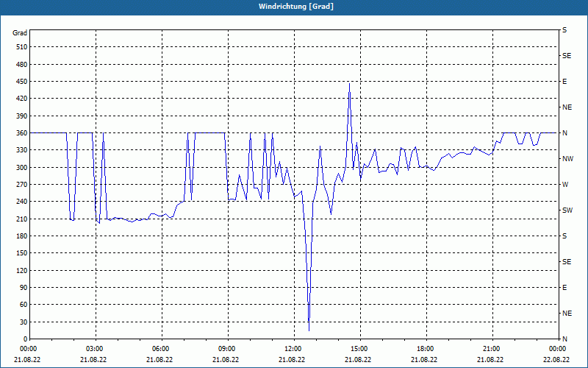This screenshot has height=368, width=588.
Task: Pick the 180 degree axis label
Action: coord(22,236)
